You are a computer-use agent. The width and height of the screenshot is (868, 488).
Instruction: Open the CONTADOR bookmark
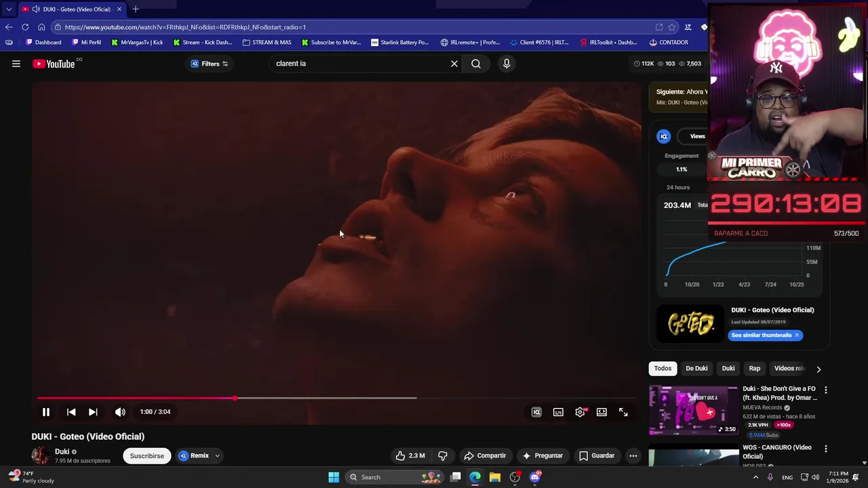point(669,42)
